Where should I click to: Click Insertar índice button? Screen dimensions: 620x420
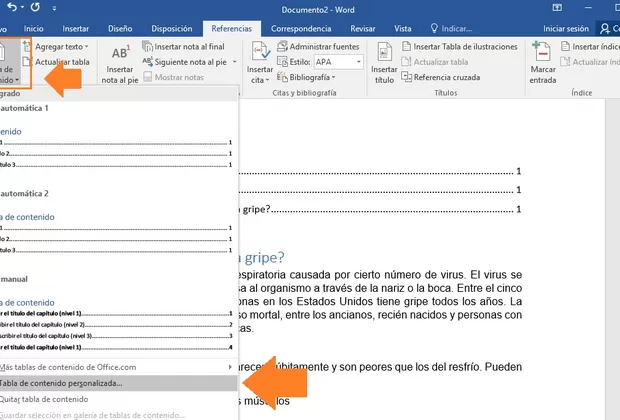point(590,47)
